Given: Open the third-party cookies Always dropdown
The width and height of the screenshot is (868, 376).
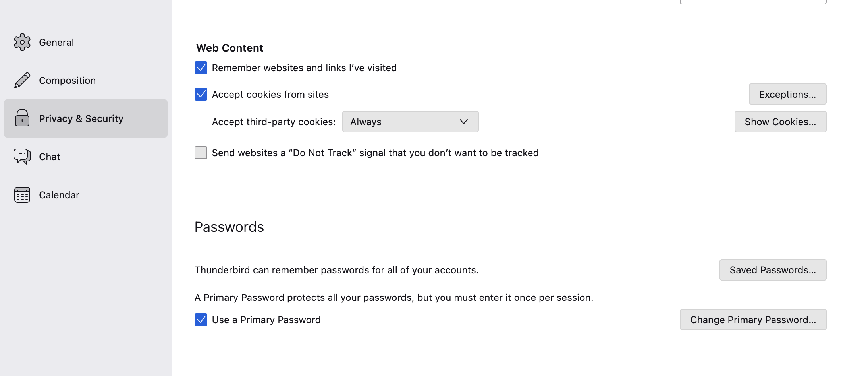Looking at the screenshot, I should pos(410,122).
